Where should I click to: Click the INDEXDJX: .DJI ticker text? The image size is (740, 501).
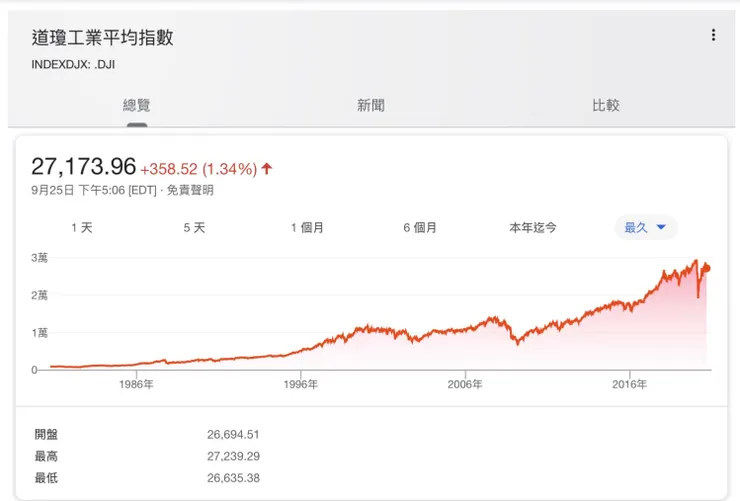73,65
